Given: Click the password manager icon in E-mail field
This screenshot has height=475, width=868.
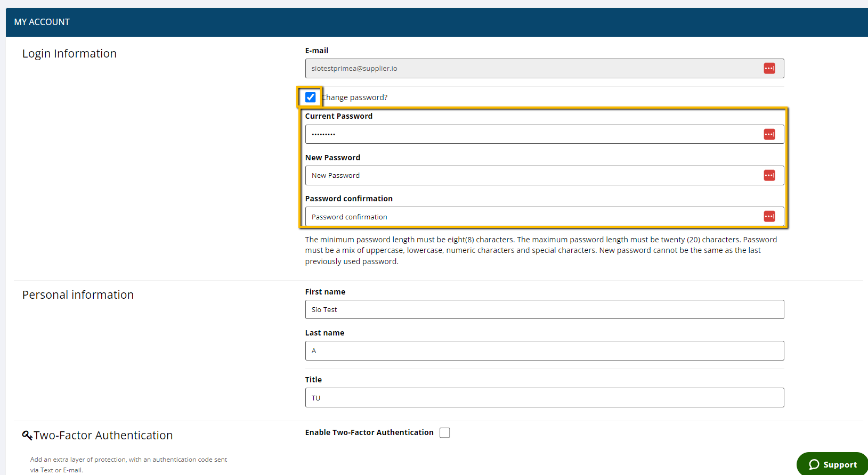Looking at the screenshot, I should click(769, 68).
